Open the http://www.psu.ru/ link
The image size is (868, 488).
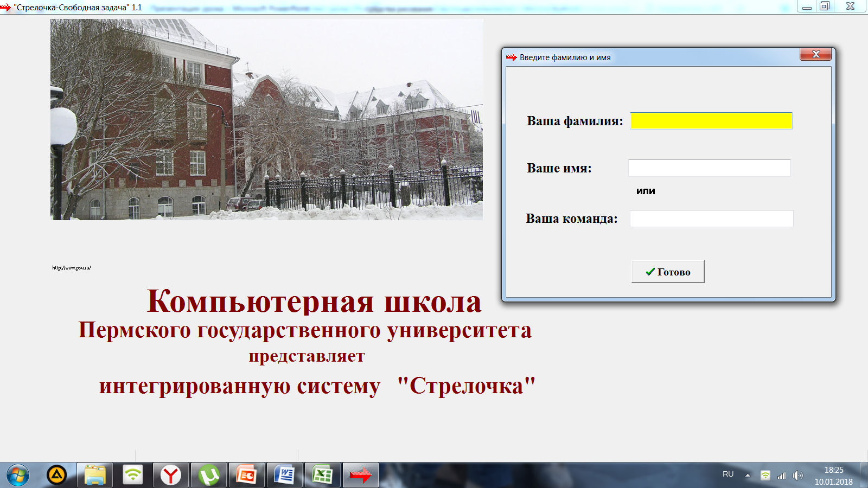[x=71, y=268]
